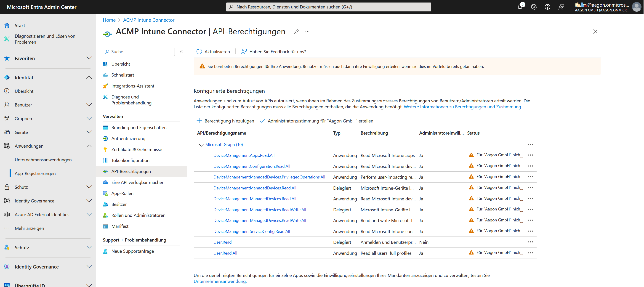Open the Manifest editor
Viewport: 644px width, 287px height.
point(120,226)
